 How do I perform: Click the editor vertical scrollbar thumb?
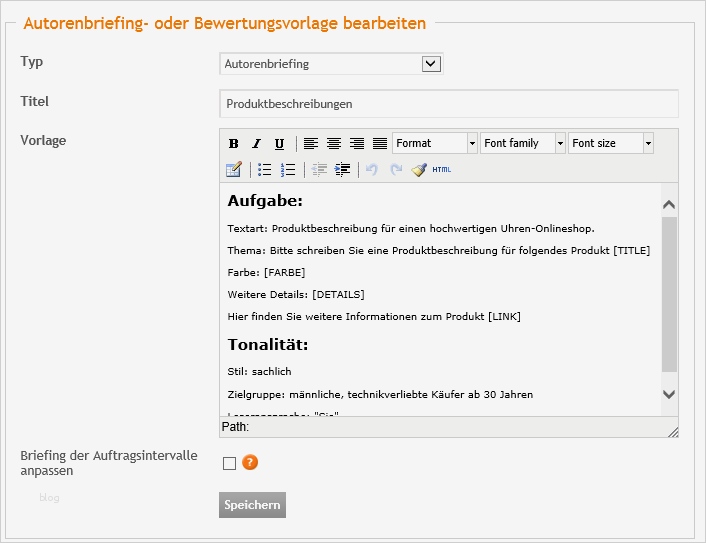[669, 294]
